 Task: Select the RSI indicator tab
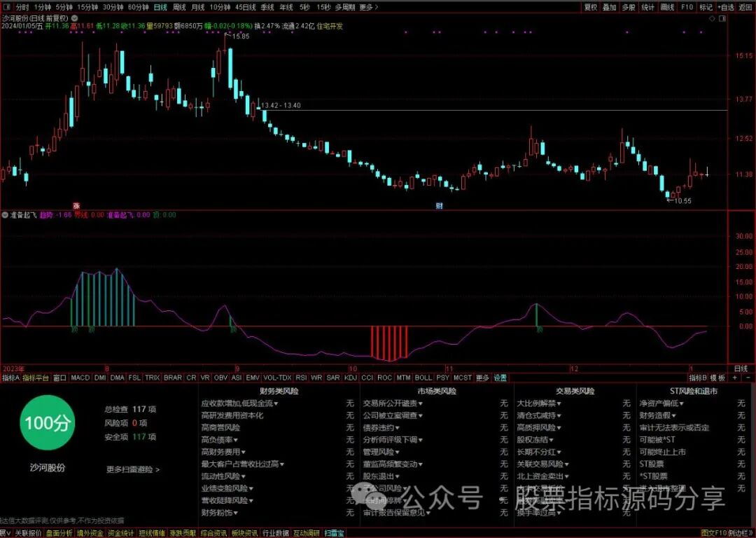tap(301, 378)
